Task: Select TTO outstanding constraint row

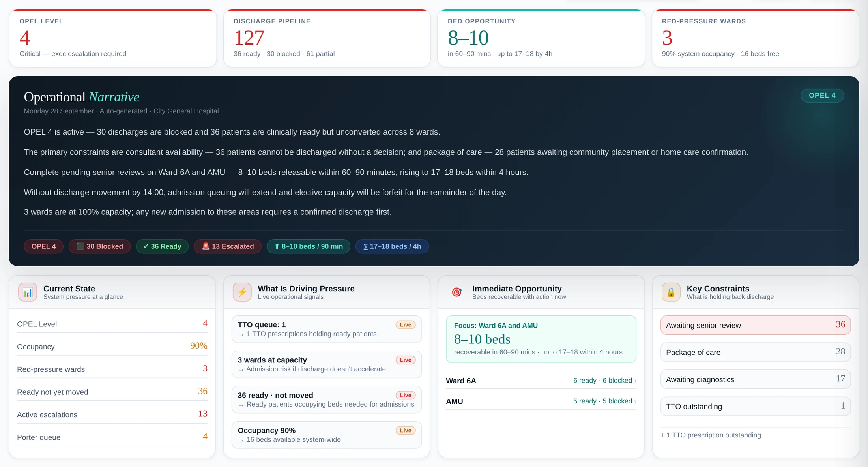Action: pyautogui.click(x=756, y=406)
